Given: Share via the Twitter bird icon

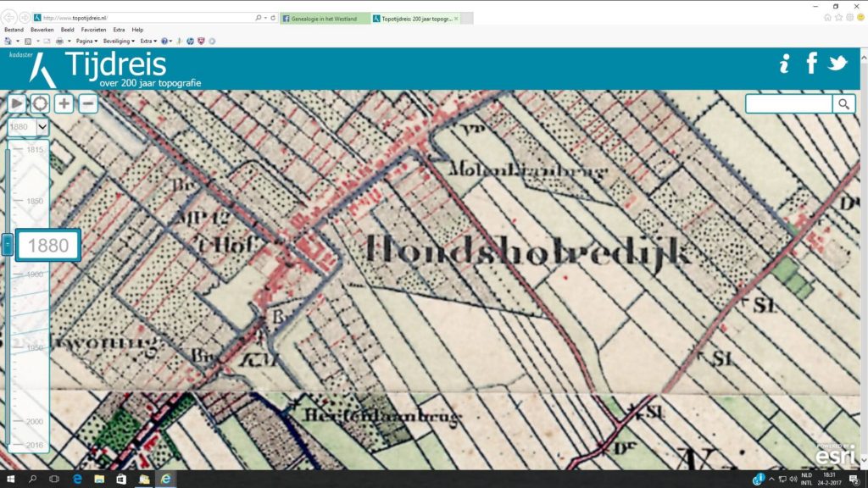Looking at the screenshot, I should 837,64.
